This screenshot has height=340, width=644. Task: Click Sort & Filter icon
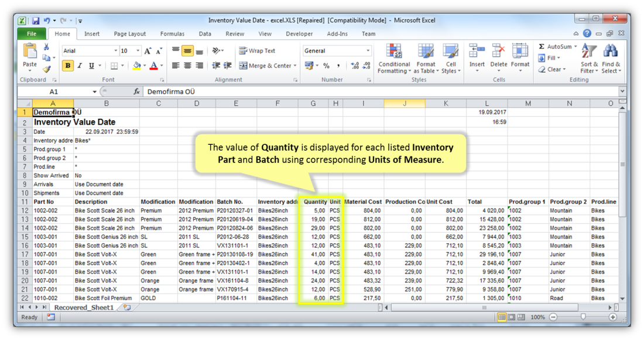(589, 52)
